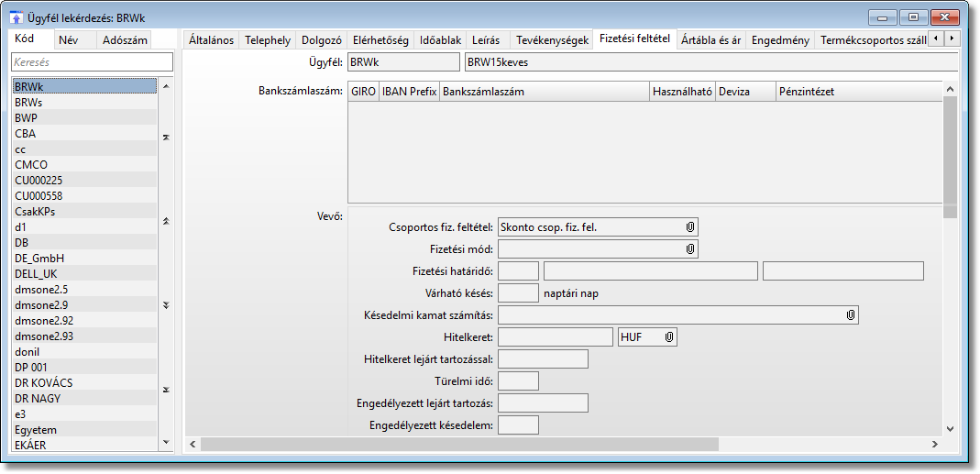This screenshot has width=980, height=474.
Task: Jump one page up in customer list
Action: [166, 221]
